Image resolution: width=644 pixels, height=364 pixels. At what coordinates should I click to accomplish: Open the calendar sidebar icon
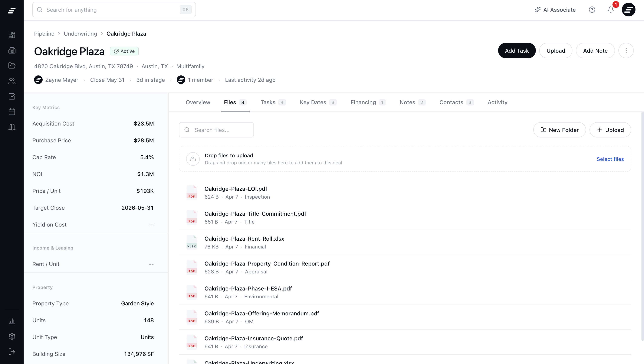[12, 112]
